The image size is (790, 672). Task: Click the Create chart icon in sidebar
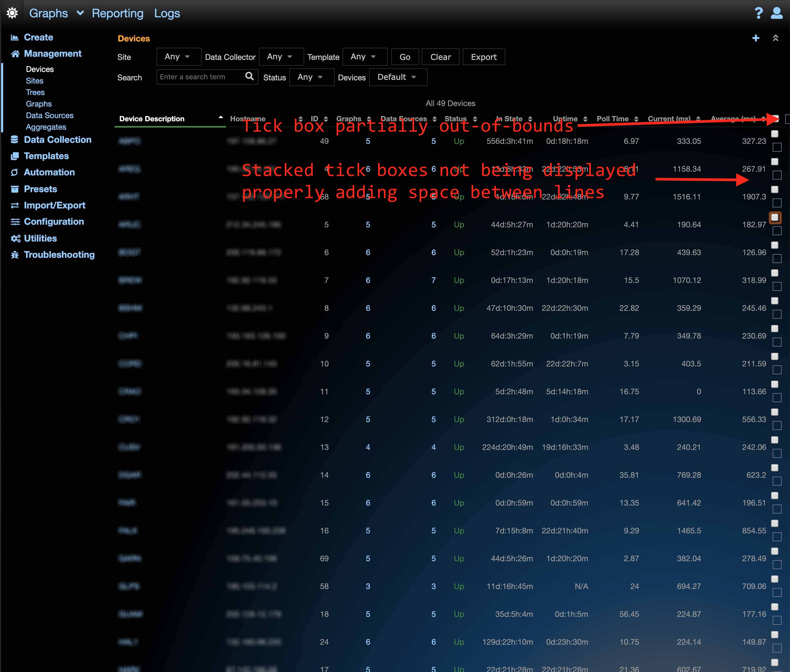pyautogui.click(x=15, y=37)
